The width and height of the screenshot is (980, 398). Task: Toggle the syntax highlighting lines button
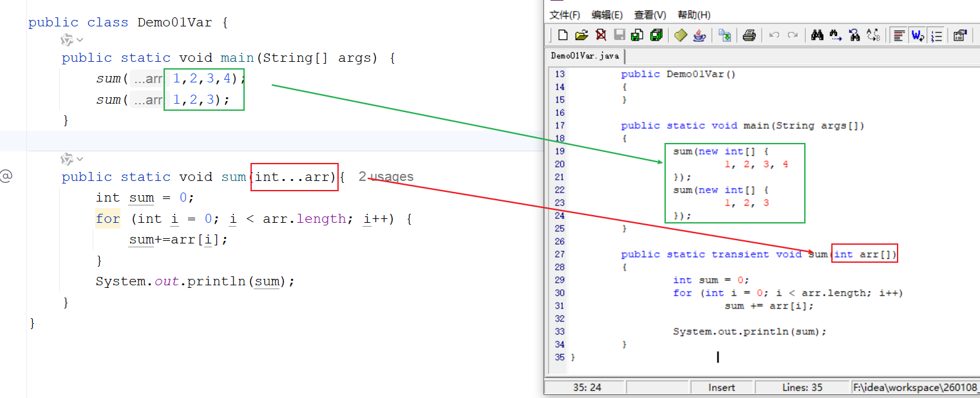[899, 35]
